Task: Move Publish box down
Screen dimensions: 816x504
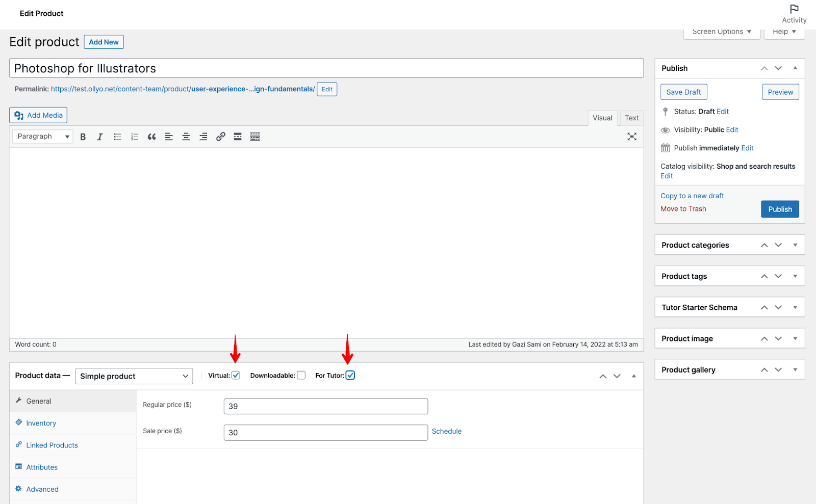Action: click(x=778, y=68)
